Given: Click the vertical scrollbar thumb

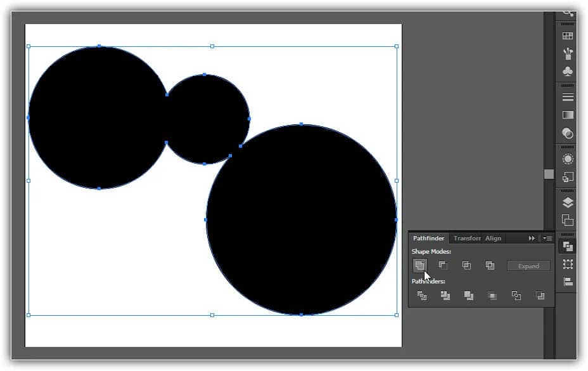Looking at the screenshot, I should tap(549, 174).
